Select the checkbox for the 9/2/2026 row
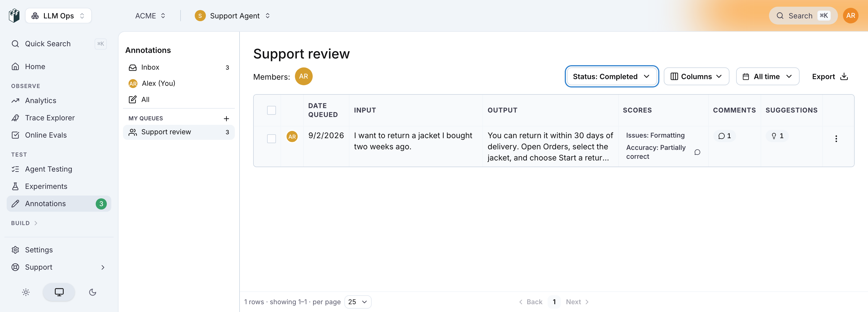This screenshot has width=868, height=312. pos(271,139)
